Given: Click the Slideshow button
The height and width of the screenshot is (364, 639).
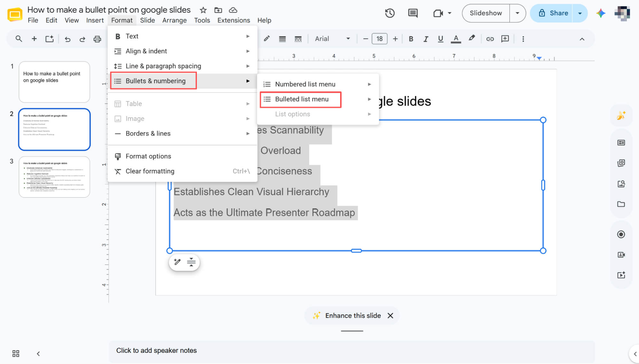Looking at the screenshot, I should 486,13.
